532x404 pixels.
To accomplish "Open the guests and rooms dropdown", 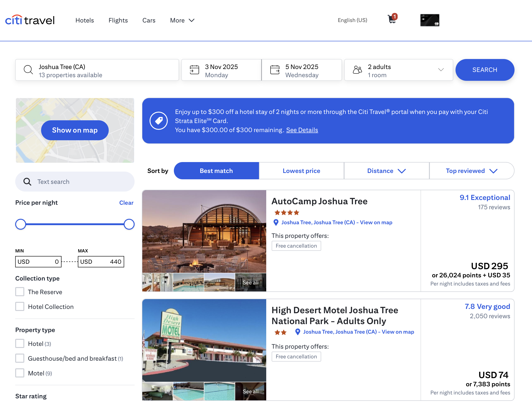I will point(399,70).
